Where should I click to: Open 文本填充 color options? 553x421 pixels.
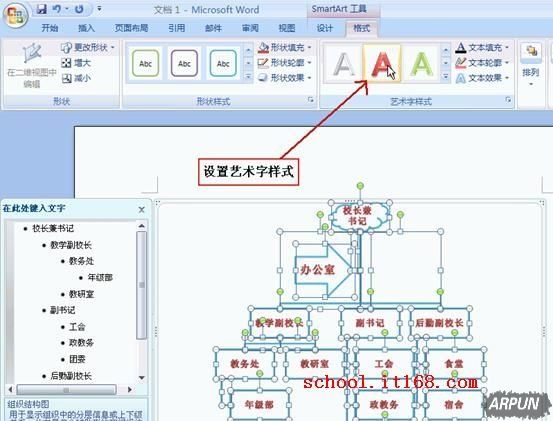pyautogui.click(x=482, y=47)
